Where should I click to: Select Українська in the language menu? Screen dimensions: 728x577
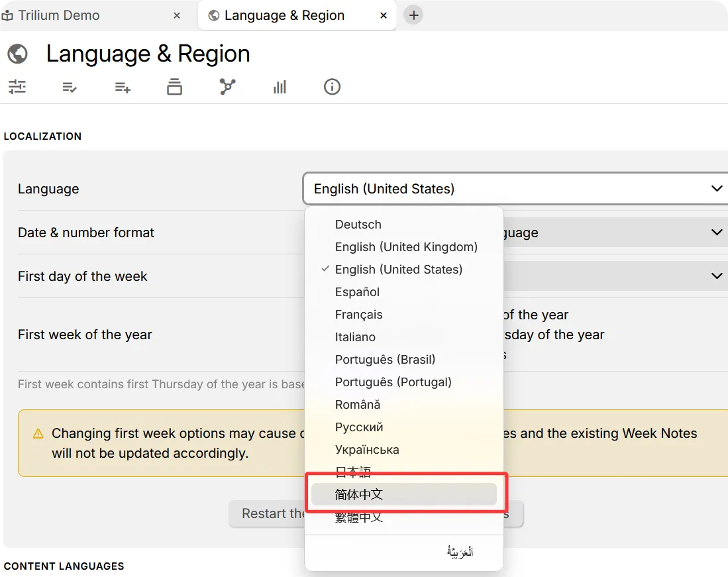(x=367, y=450)
